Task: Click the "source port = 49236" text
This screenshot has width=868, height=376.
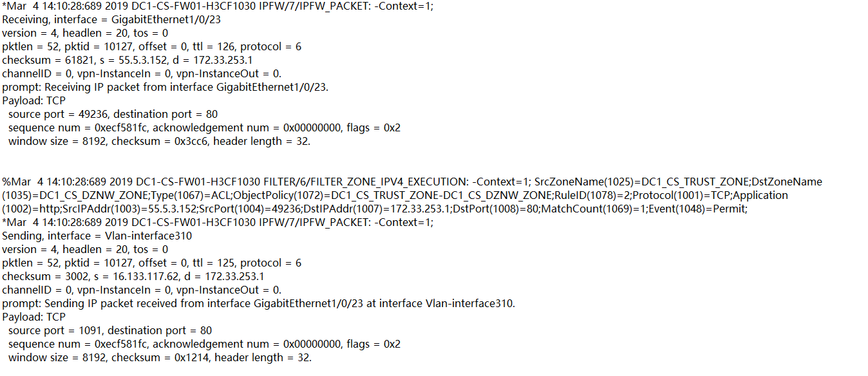Action: [58, 115]
